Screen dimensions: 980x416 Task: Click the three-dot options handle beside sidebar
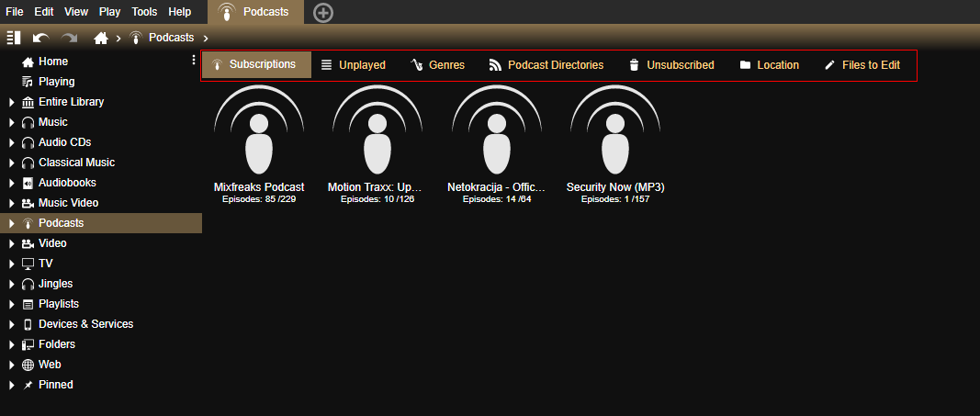click(193, 61)
